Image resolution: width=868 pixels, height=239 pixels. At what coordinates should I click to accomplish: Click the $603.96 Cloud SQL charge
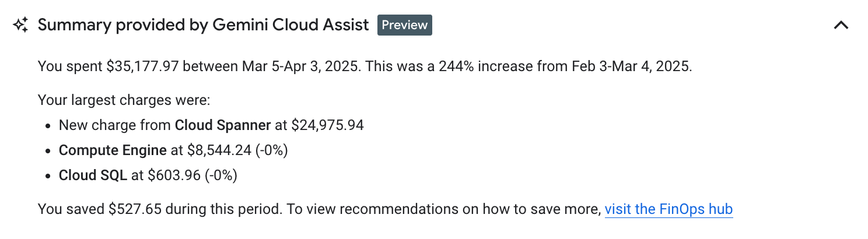coord(174,175)
